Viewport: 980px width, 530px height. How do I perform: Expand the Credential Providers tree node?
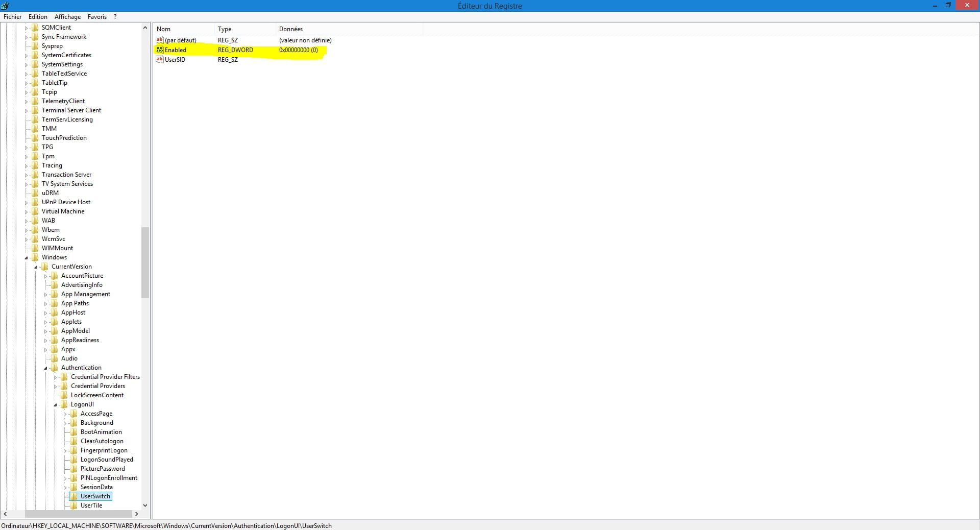click(x=55, y=387)
